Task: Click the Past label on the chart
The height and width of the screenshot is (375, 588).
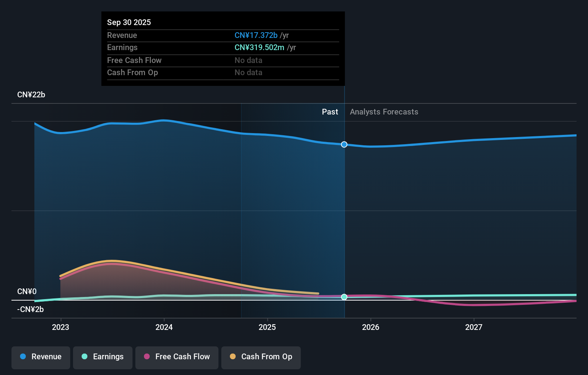Action: 330,112
